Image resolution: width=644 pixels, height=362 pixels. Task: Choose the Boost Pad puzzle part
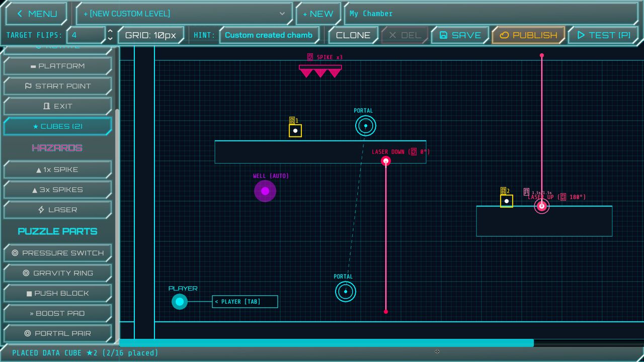pyautogui.click(x=57, y=313)
